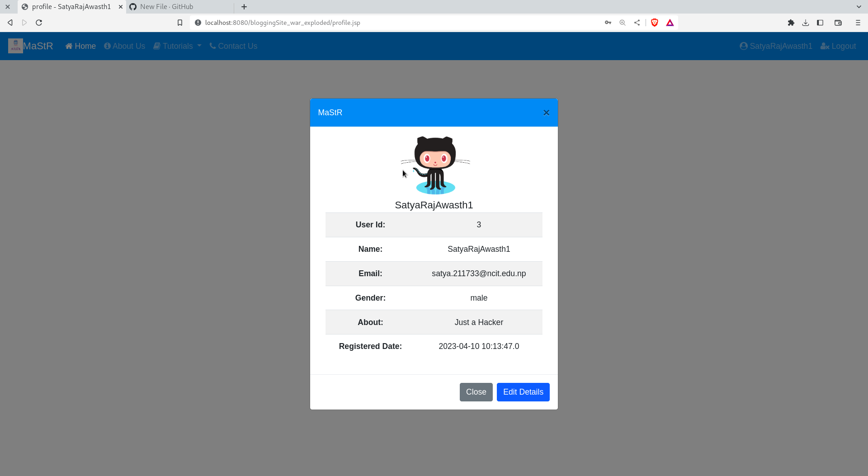Go back to the previous page
The height and width of the screenshot is (476, 868).
pos(10,23)
